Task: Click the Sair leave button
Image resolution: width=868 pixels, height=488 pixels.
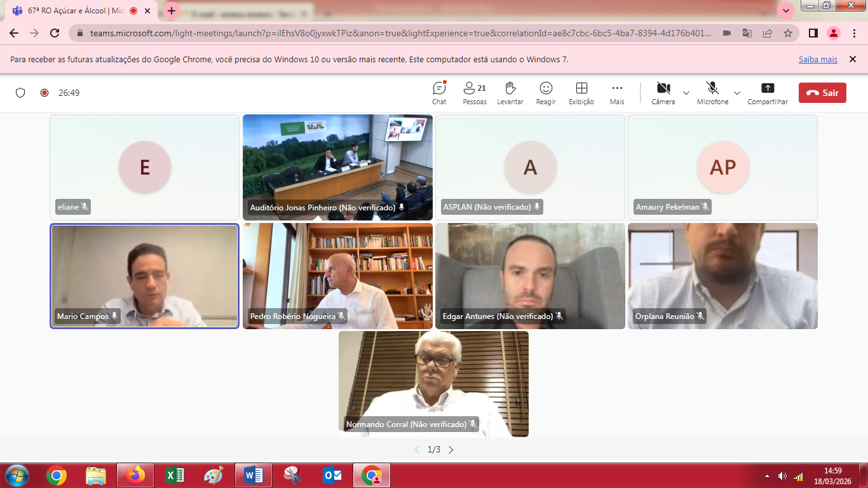Action: [822, 93]
